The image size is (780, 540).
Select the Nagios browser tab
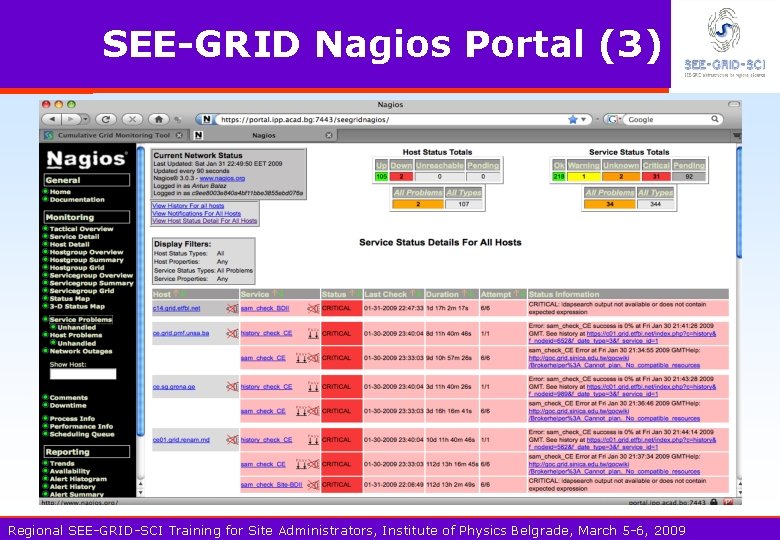(x=264, y=135)
